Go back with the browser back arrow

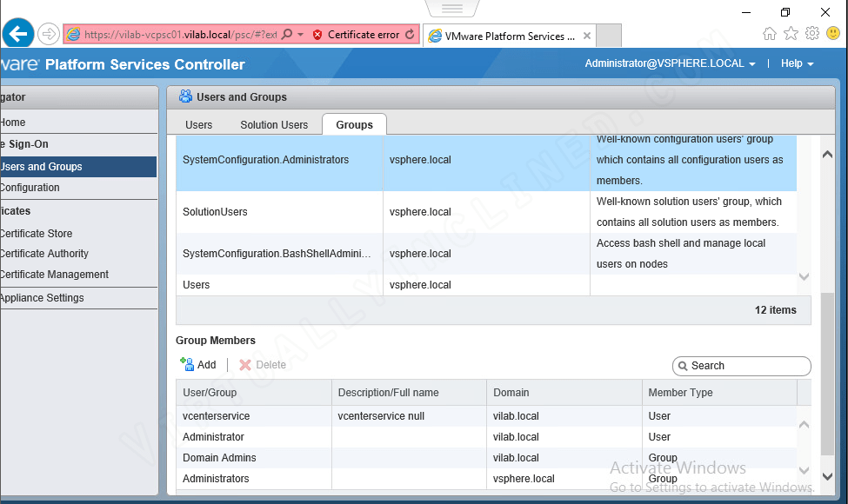18,34
